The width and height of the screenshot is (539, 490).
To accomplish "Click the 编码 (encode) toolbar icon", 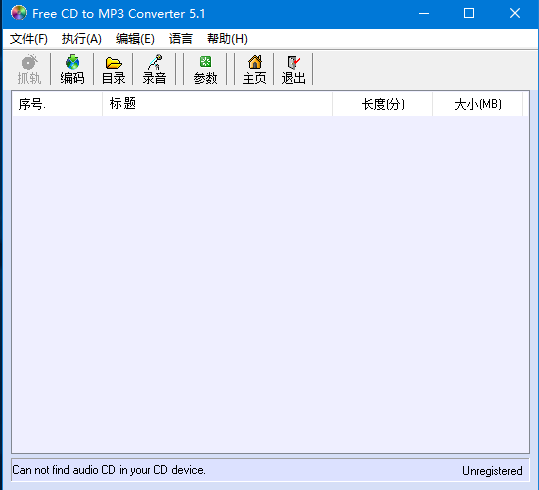I will point(72,69).
